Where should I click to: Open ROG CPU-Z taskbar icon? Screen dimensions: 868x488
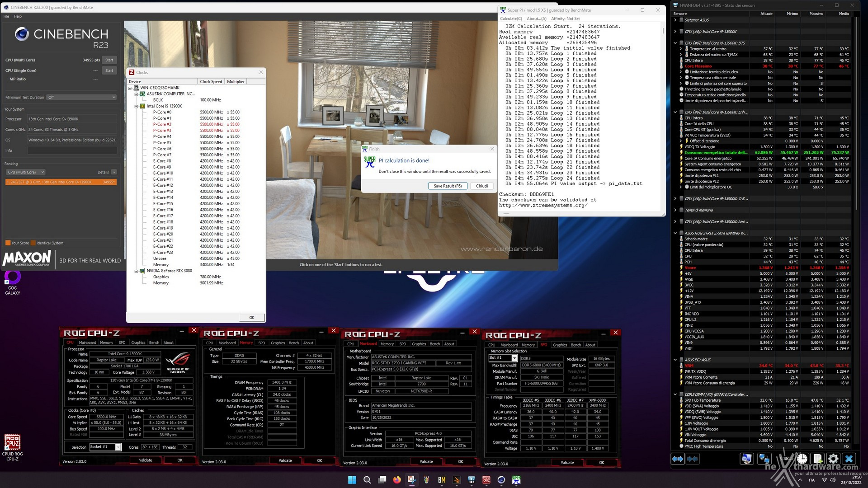click(x=486, y=480)
